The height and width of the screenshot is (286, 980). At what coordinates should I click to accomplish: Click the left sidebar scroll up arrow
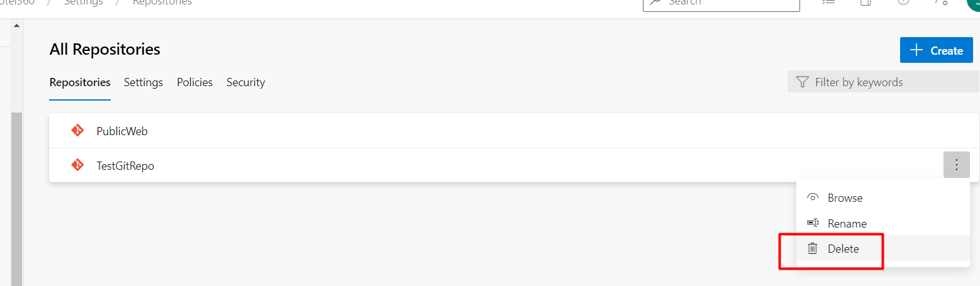tap(16, 26)
